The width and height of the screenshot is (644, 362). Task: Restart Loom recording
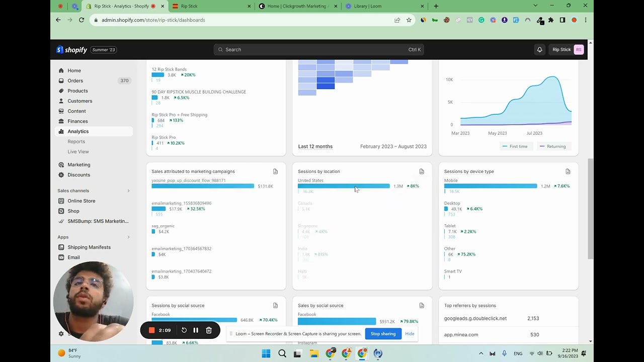click(184, 330)
